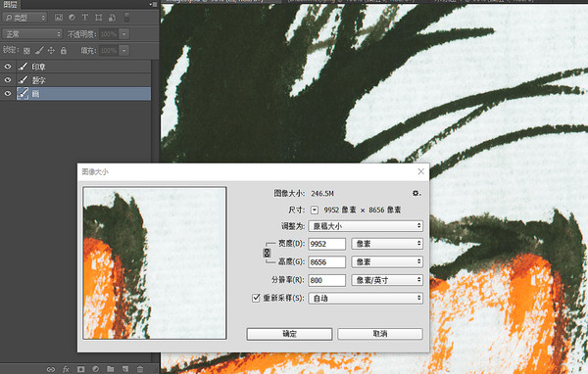Open the resample method 自动 dropdown

coord(366,299)
